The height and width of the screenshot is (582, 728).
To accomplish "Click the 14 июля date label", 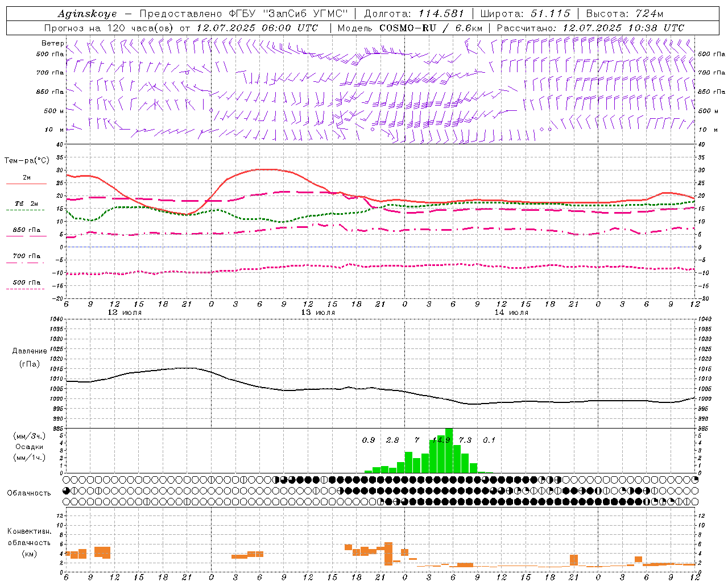I will 511,313.
